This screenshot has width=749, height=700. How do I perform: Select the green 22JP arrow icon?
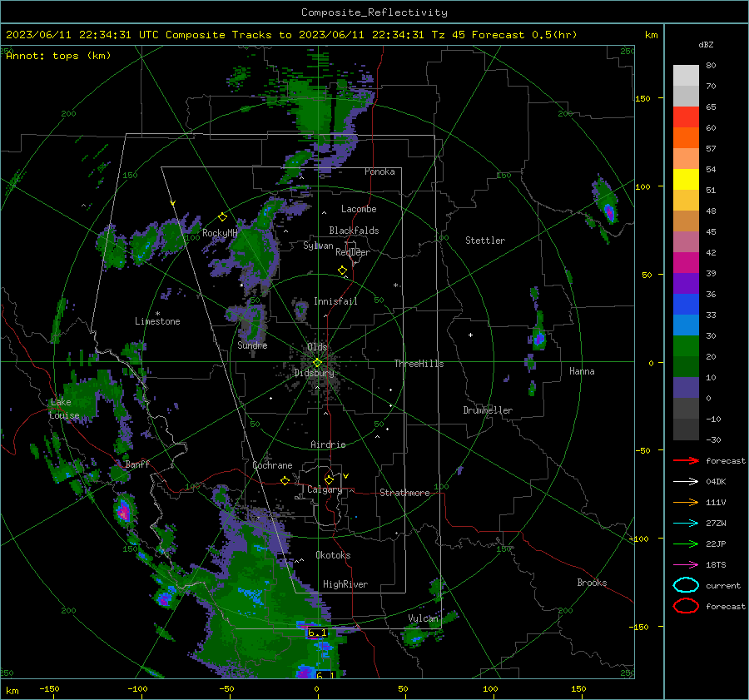click(x=686, y=544)
